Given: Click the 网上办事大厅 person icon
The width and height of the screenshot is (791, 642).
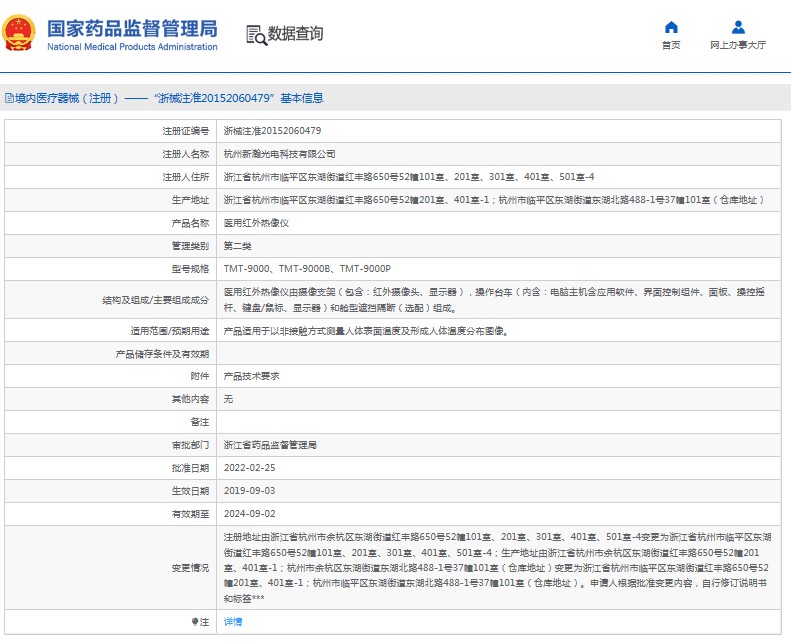Looking at the screenshot, I should coord(738,27).
